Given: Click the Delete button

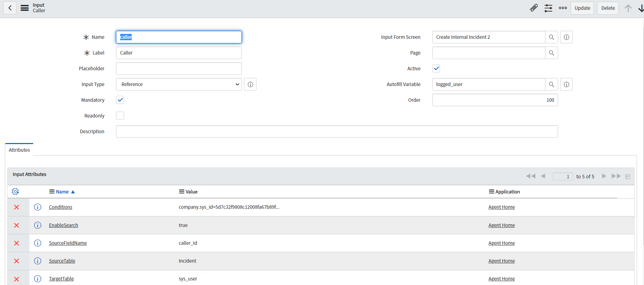Looking at the screenshot, I should tap(608, 8).
